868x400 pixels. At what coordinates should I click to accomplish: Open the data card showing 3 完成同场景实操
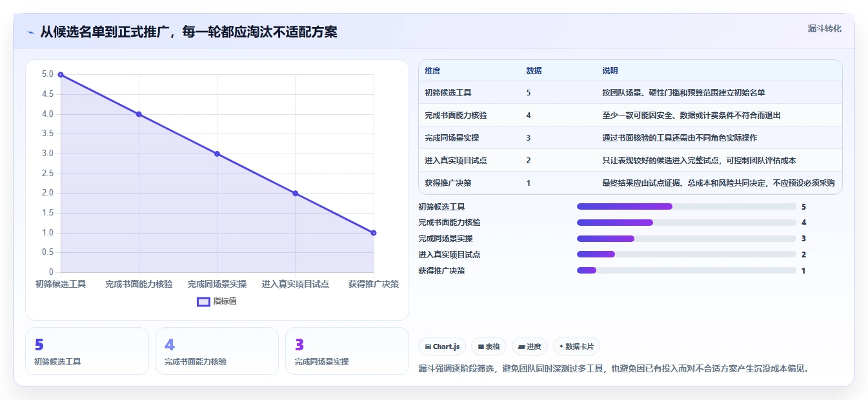(x=347, y=351)
